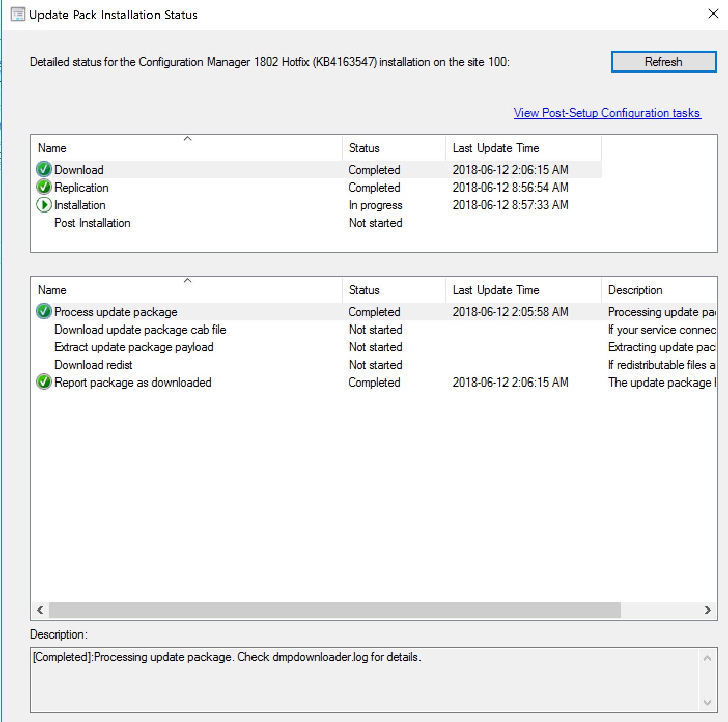The width and height of the screenshot is (728, 722).
Task: Click description box scroll up arrow
Action: [707, 659]
